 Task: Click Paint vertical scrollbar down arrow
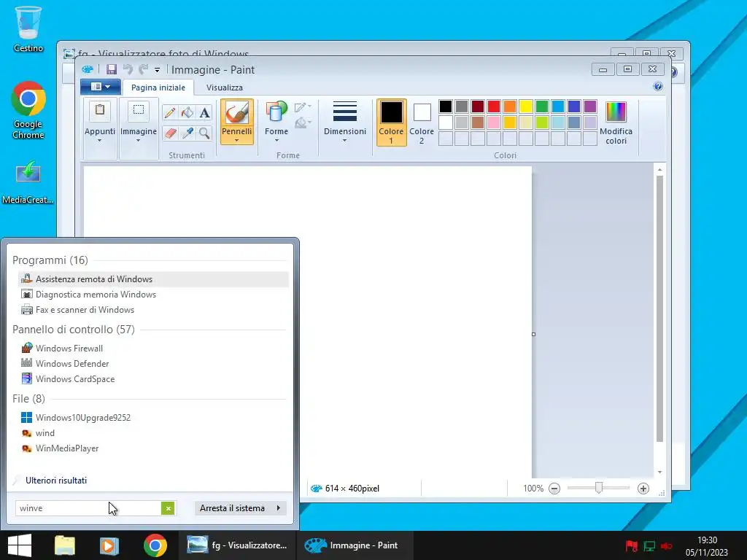(659, 472)
